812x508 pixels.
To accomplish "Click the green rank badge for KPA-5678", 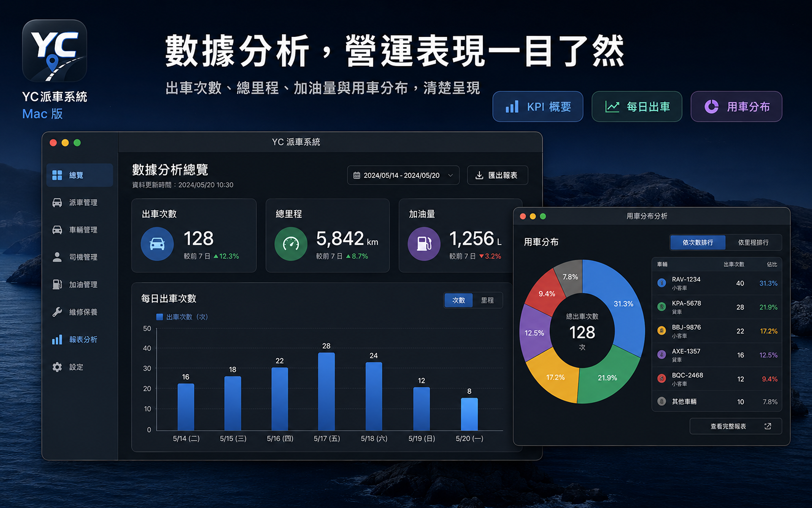I will 661,307.
